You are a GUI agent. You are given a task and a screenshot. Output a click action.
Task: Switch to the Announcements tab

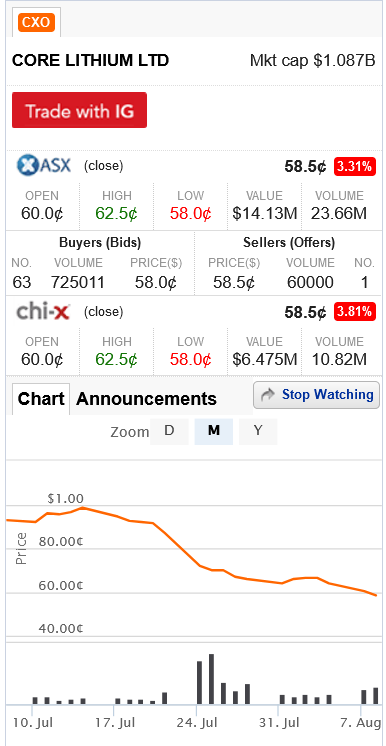click(x=146, y=399)
